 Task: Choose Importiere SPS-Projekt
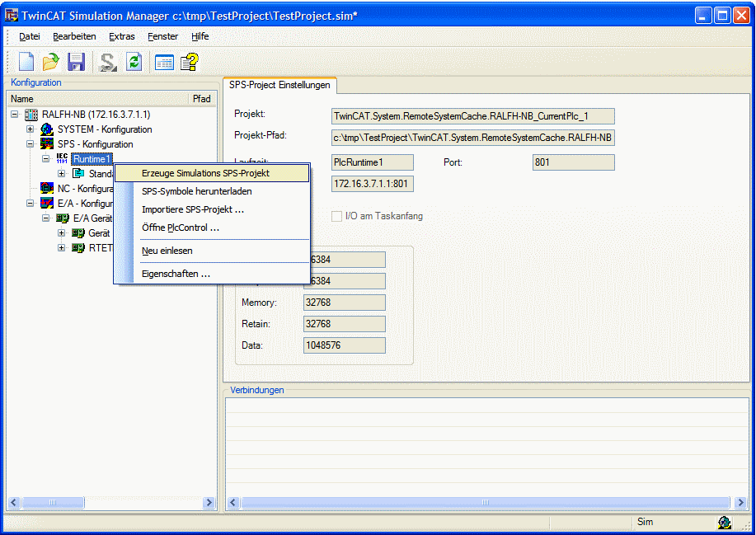tap(212, 209)
